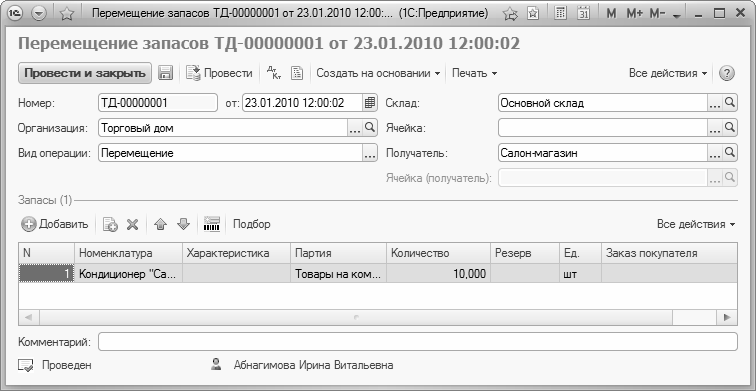Open help question mark icon

click(x=727, y=73)
